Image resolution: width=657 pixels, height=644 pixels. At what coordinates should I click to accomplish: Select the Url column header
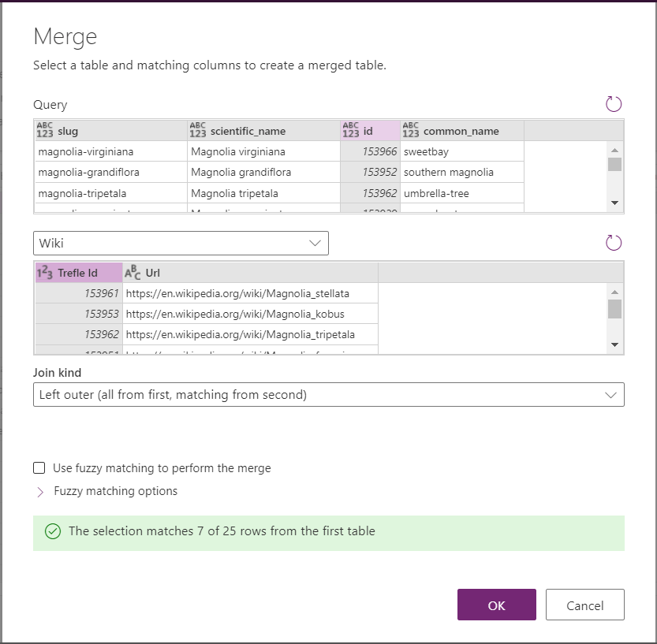[x=249, y=273]
